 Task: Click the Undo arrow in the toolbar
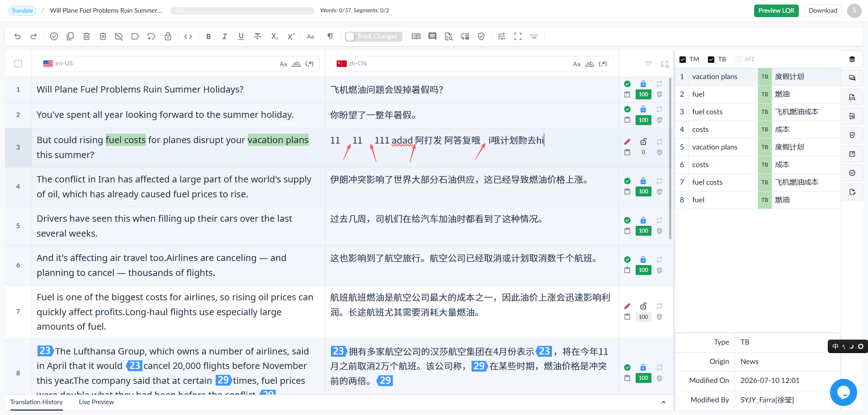click(18, 37)
